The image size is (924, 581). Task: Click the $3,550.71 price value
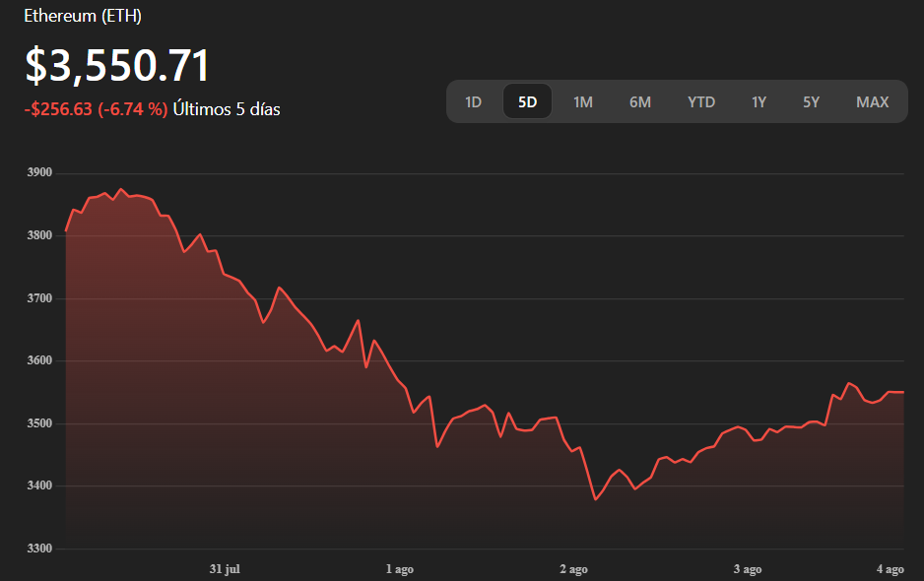click(117, 65)
